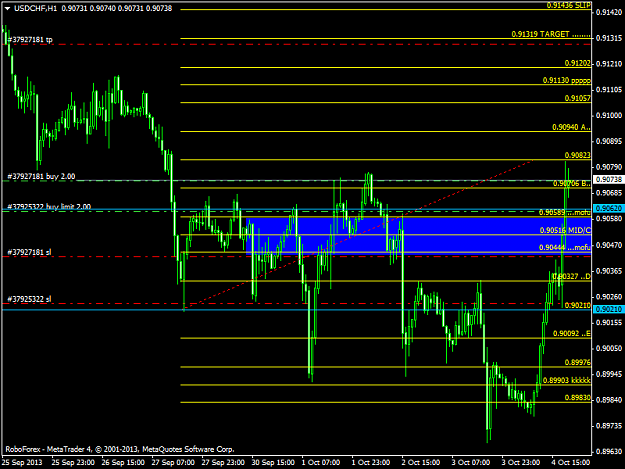
Task: Click the 0.91420 price axis value
Action: coord(609,12)
